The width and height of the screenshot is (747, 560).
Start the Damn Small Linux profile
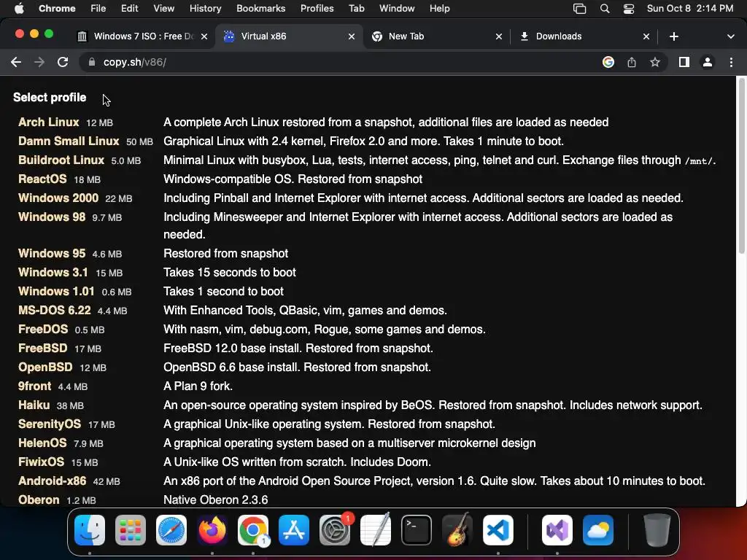69,141
